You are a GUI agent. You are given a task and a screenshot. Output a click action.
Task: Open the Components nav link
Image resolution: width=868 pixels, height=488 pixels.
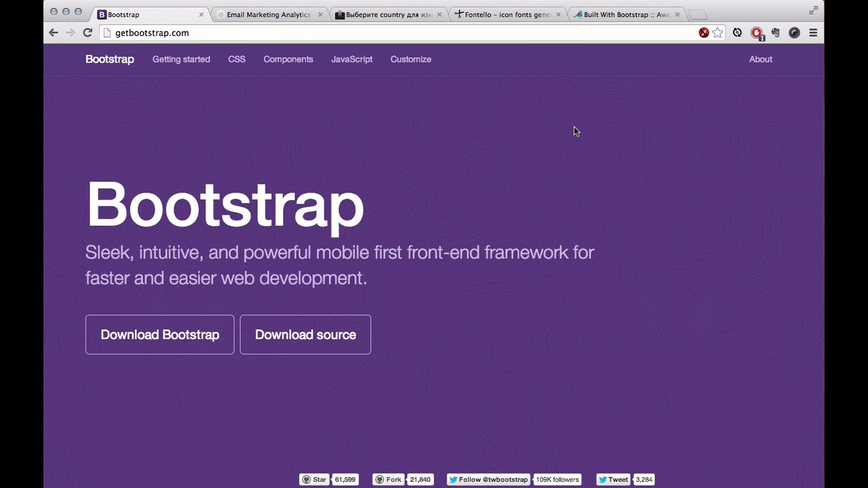coord(288,59)
